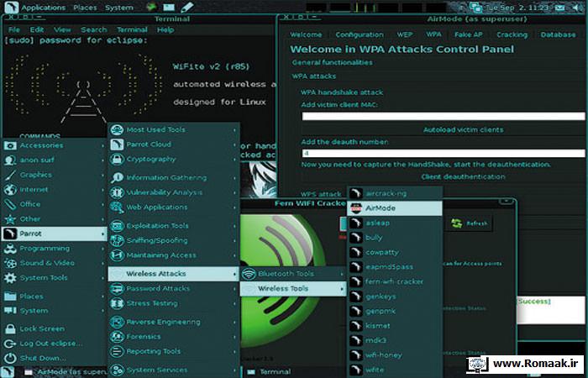Click the Parrot Cloud icon

117,144
